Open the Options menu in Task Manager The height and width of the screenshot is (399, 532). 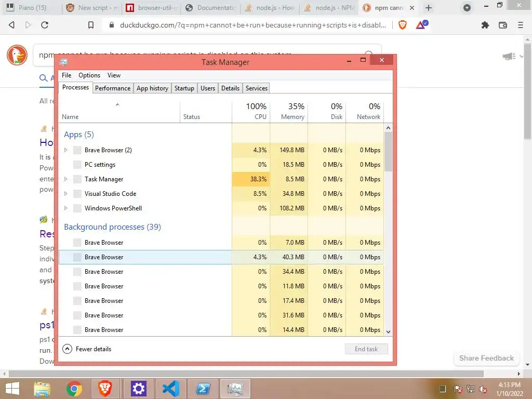[89, 75]
